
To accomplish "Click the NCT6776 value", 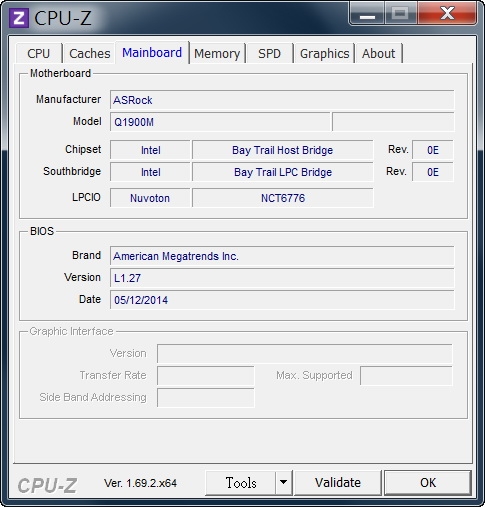I will click(283, 198).
